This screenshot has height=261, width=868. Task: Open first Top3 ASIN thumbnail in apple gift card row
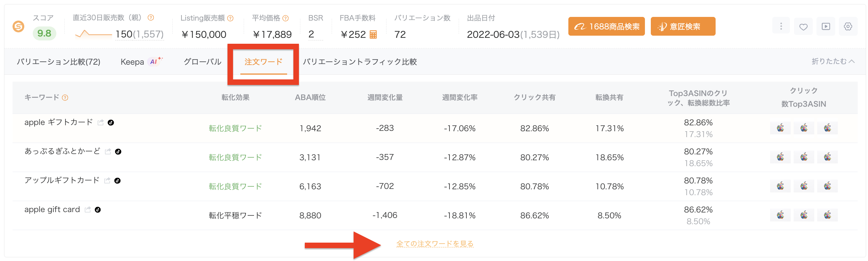[780, 215]
